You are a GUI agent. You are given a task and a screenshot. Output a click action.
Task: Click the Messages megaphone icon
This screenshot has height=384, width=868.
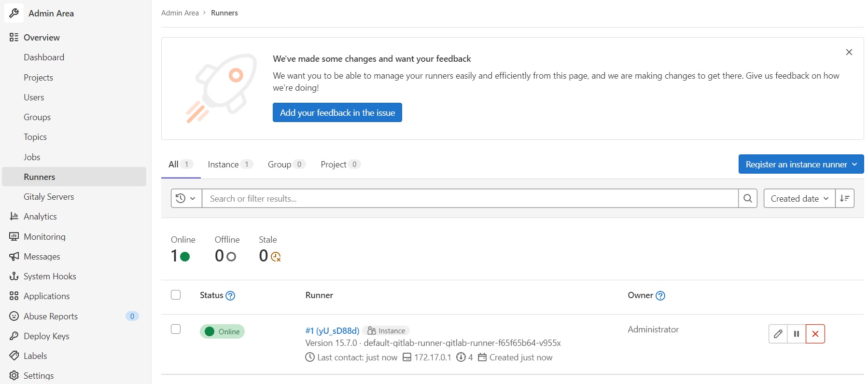coord(14,256)
